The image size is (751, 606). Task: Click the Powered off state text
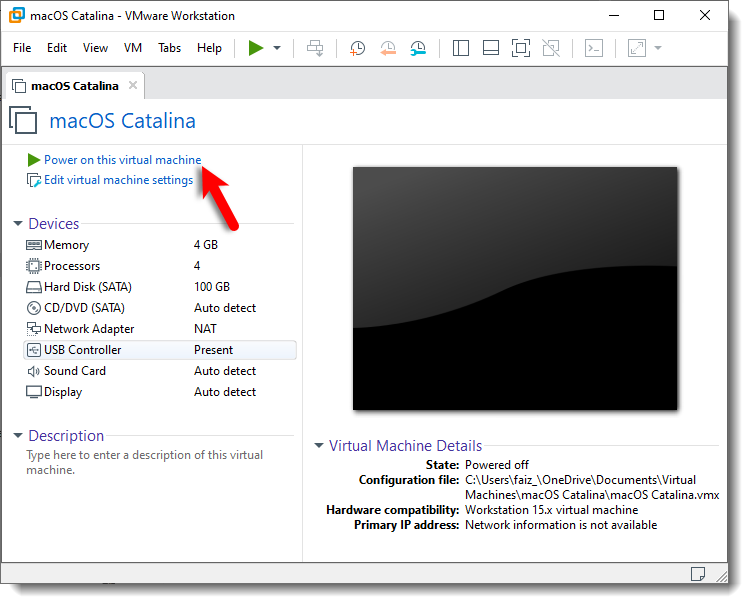point(497,465)
